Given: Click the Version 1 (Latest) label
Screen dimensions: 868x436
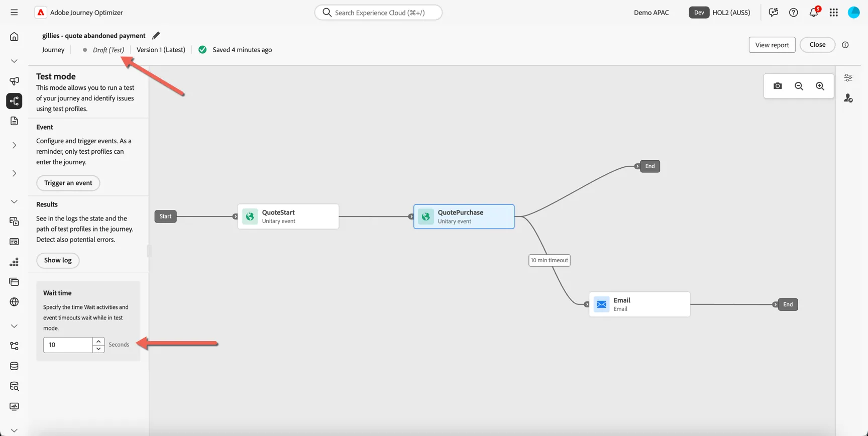Looking at the screenshot, I should pos(161,50).
